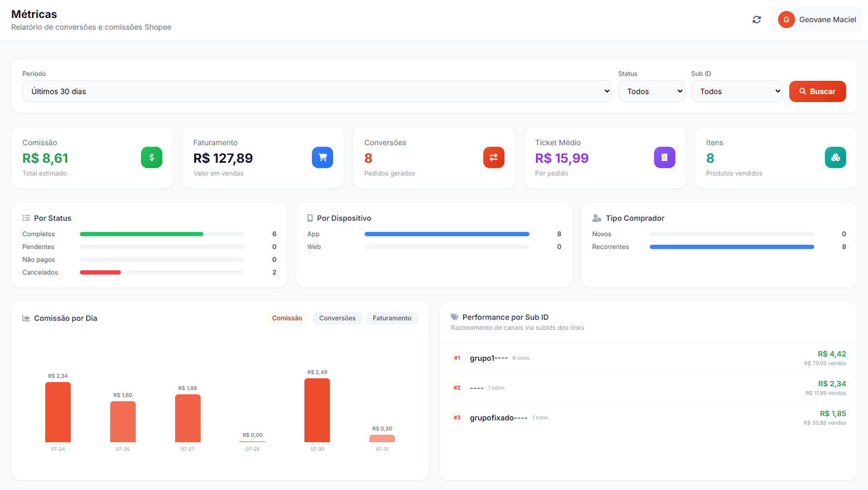Viewport: 868px width, 490px height.
Task: Click the #3 rank badge
Action: pos(457,418)
